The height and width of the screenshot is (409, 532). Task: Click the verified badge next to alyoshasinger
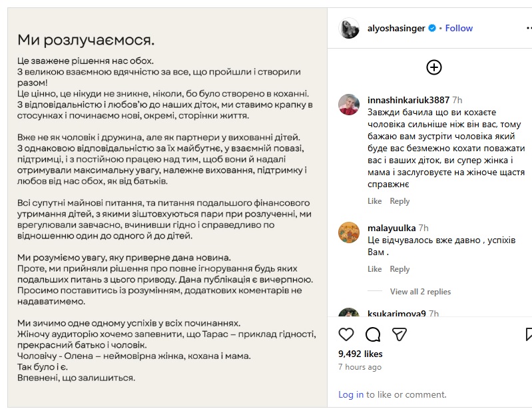(x=432, y=28)
